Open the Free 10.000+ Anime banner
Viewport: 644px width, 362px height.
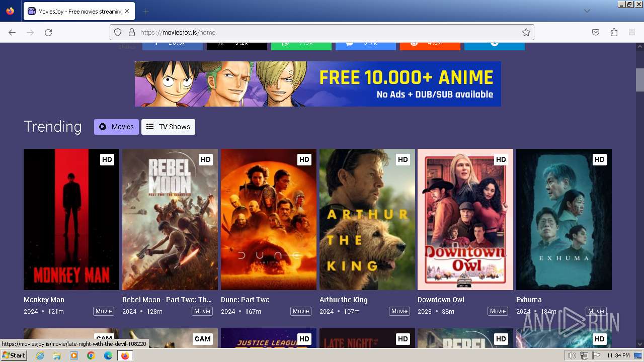pyautogui.click(x=317, y=84)
